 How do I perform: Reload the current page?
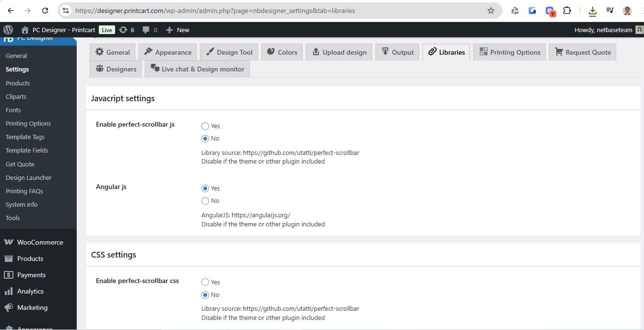tap(45, 11)
